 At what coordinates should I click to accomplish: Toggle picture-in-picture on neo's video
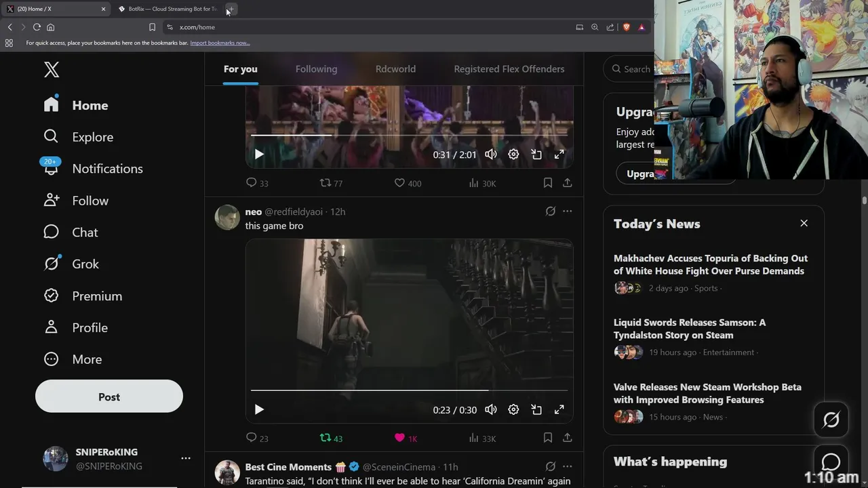[x=536, y=409]
